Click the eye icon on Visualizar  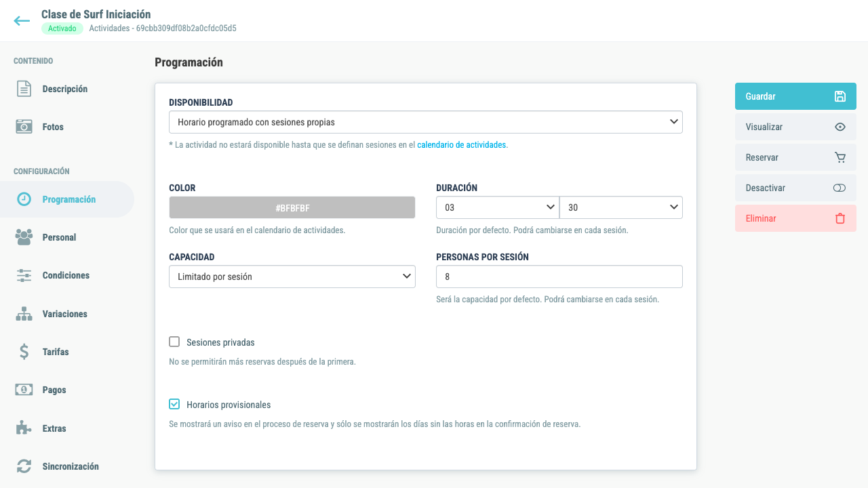click(x=840, y=127)
